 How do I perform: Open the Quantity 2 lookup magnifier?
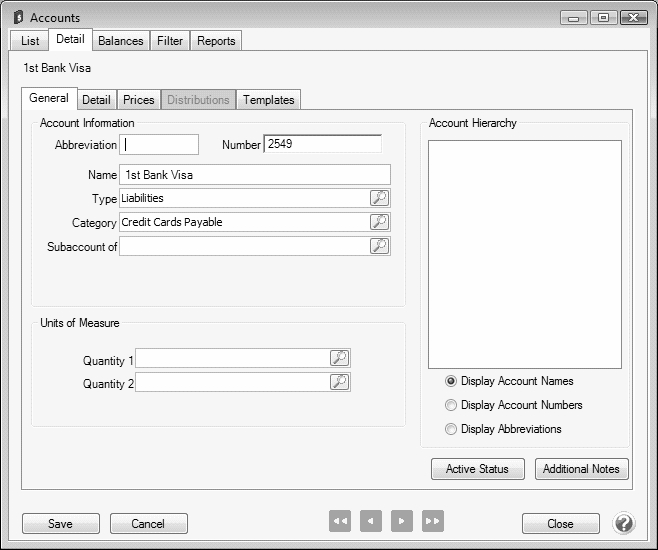(339, 382)
